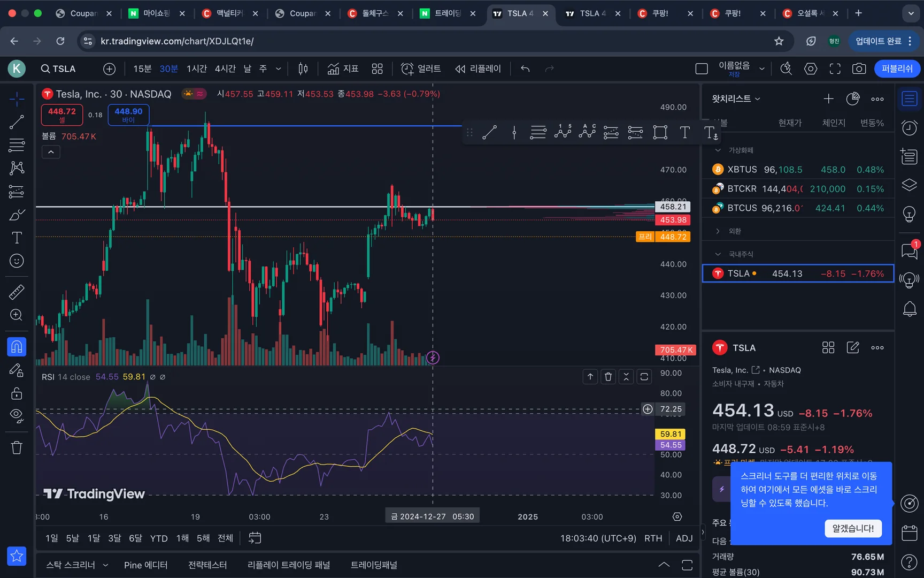Open the alerts clock icon panel
The width and height of the screenshot is (924, 578).
click(x=910, y=128)
